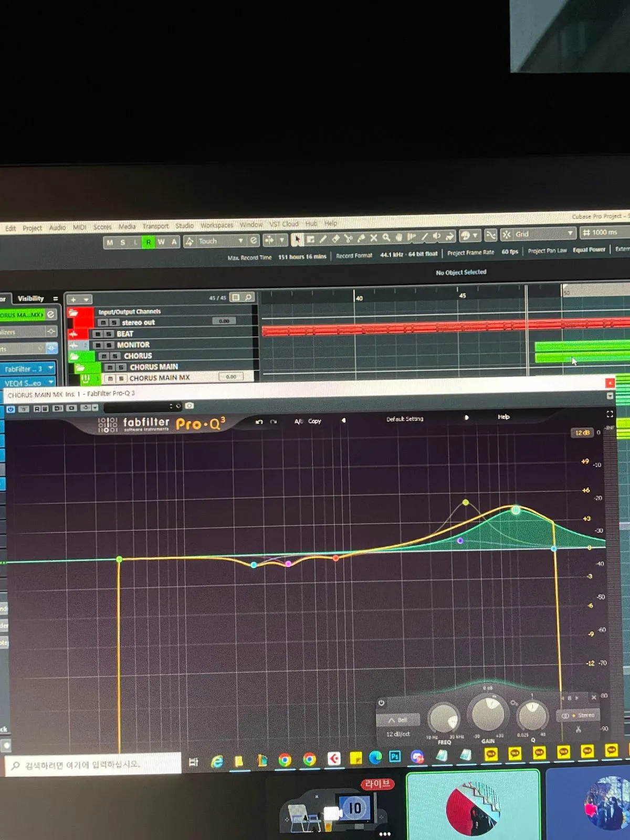Image resolution: width=630 pixels, height=840 pixels.
Task: Mute the BEAT track
Action: coord(98,334)
